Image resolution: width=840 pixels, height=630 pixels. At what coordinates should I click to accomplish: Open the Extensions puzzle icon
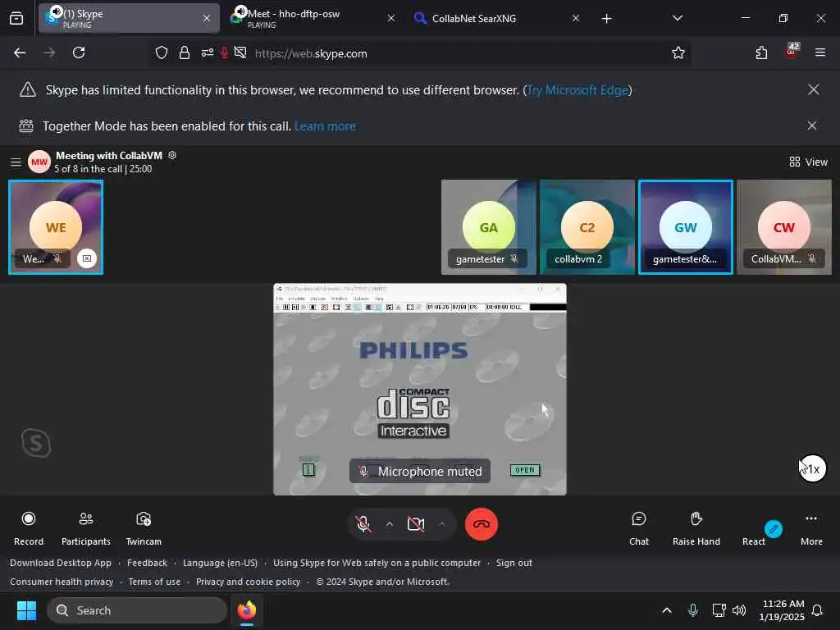click(761, 52)
